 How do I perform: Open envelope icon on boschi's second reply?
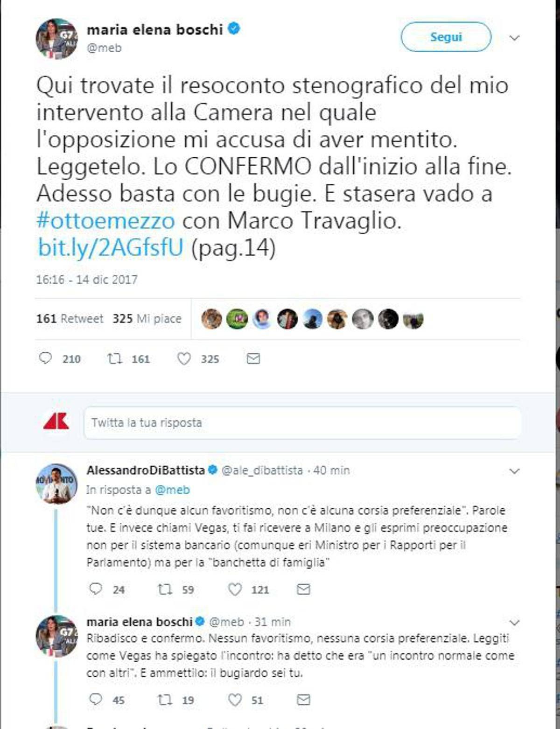point(303,700)
